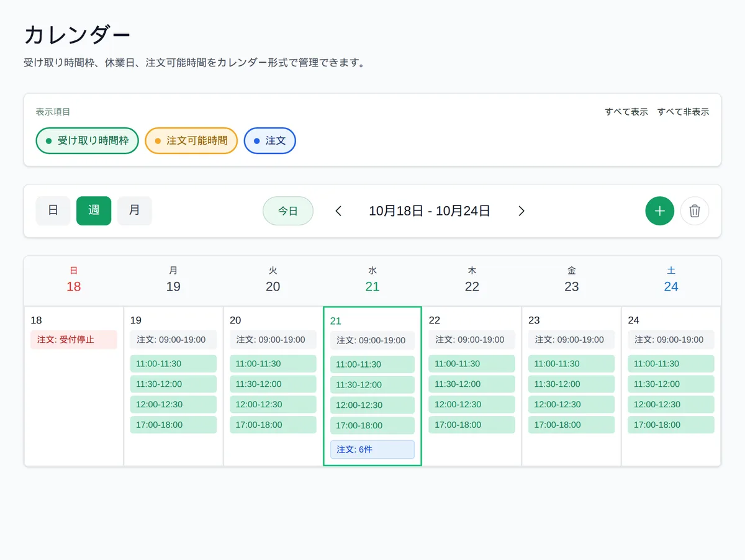Toggle the 注文可能時間 filter chip
The width and height of the screenshot is (745, 560).
(x=191, y=141)
